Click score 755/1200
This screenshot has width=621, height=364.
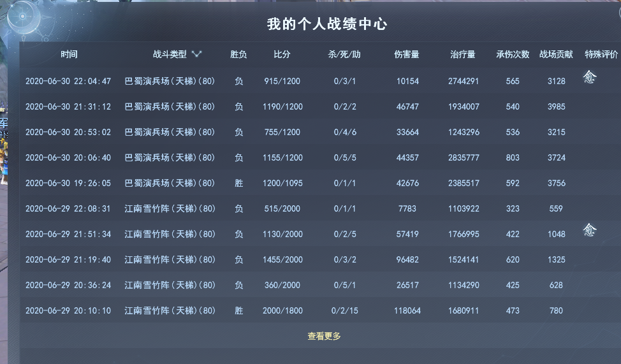[x=282, y=133]
